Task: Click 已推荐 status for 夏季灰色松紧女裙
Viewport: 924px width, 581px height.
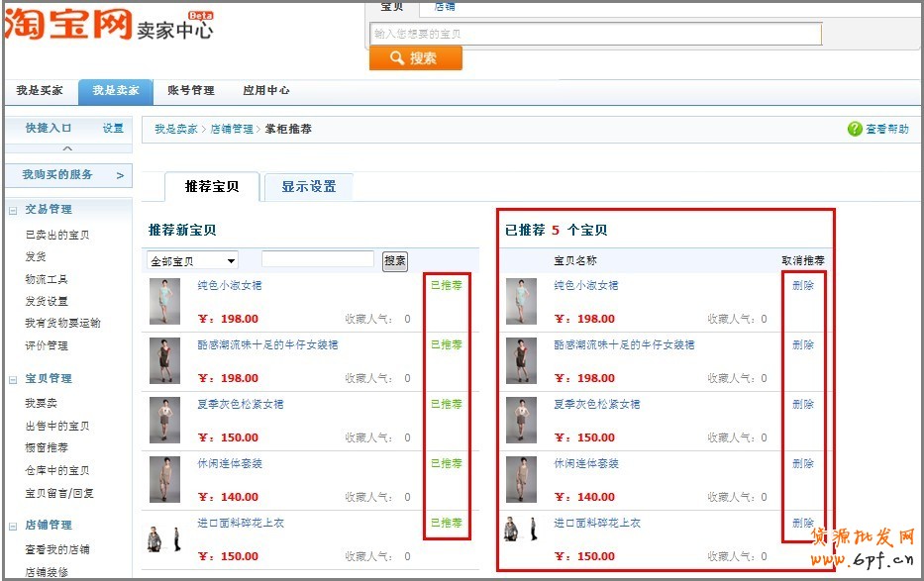Action: [446, 405]
